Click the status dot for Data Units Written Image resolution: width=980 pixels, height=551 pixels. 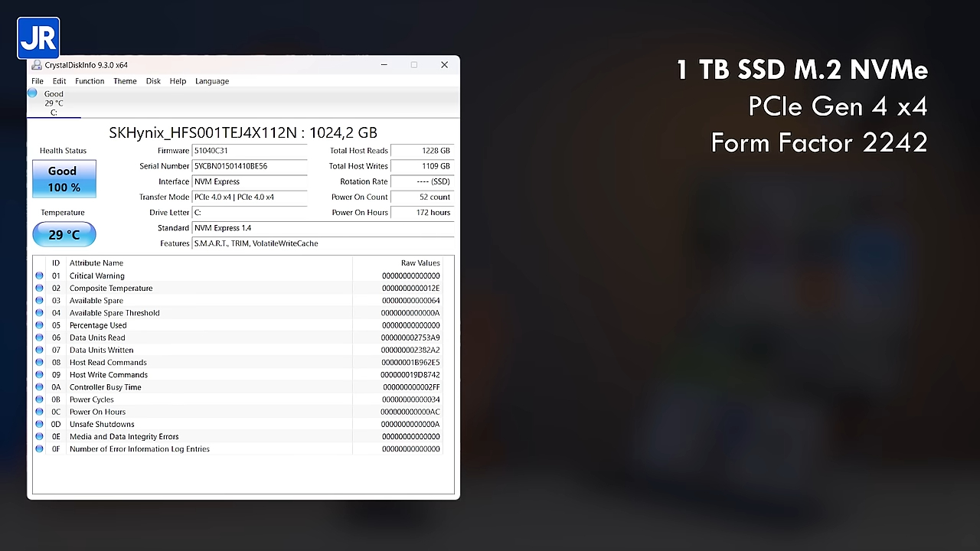click(x=39, y=350)
